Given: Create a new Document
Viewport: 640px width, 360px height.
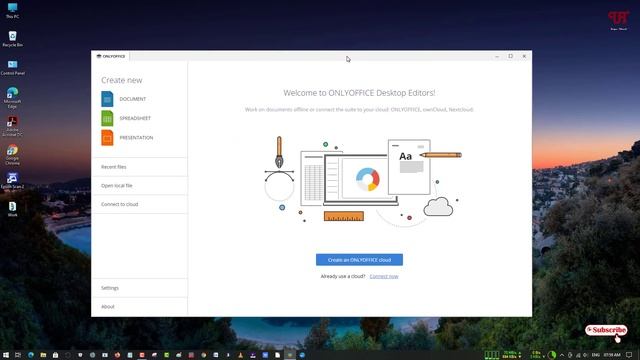Looking at the screenshot, I should [x=124, y=99].
